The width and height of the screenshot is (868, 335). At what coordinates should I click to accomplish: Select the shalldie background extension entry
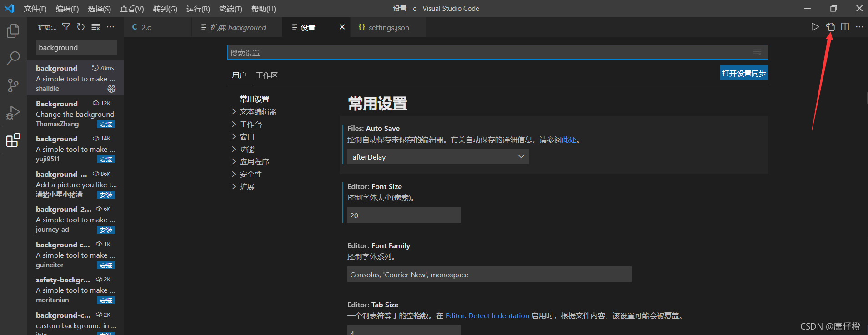click(75, 78)
